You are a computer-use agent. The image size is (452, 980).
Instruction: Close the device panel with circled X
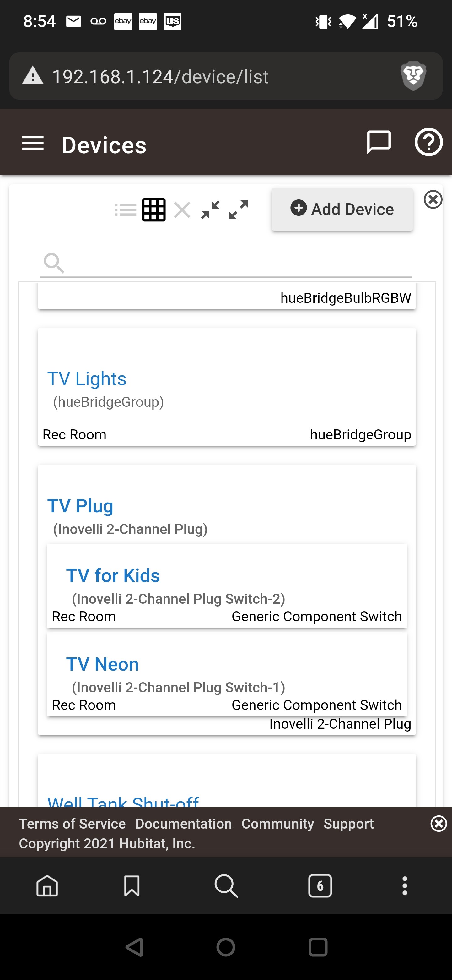point(433,199)
